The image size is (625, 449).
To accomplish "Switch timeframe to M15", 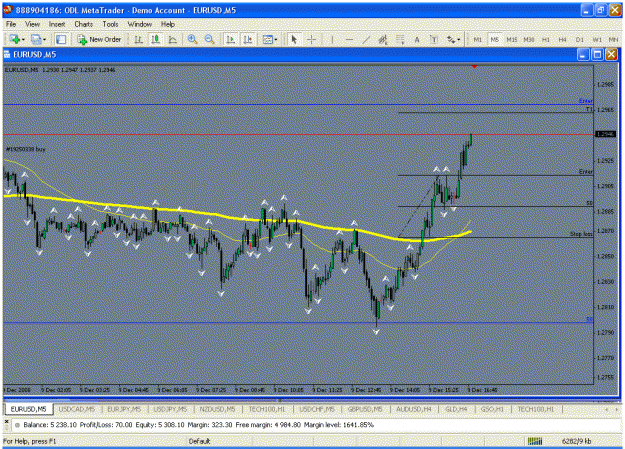I will [511, 39].
